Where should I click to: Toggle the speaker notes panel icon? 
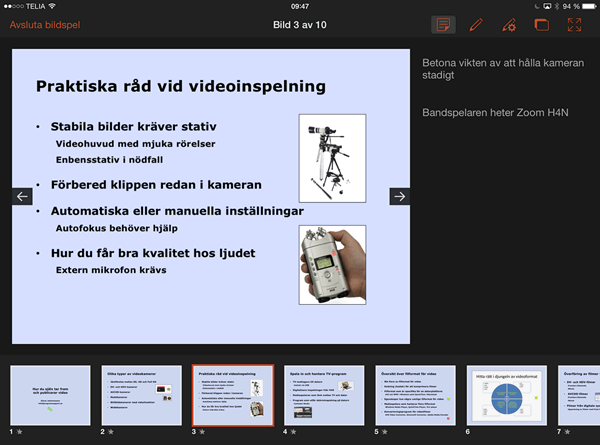(x=443, y=25)
